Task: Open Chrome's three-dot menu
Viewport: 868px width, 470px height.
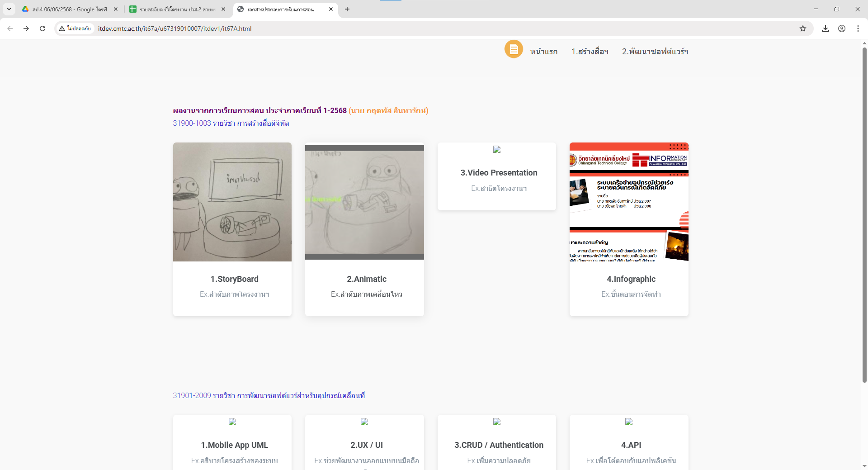Action: pos(858,28)
